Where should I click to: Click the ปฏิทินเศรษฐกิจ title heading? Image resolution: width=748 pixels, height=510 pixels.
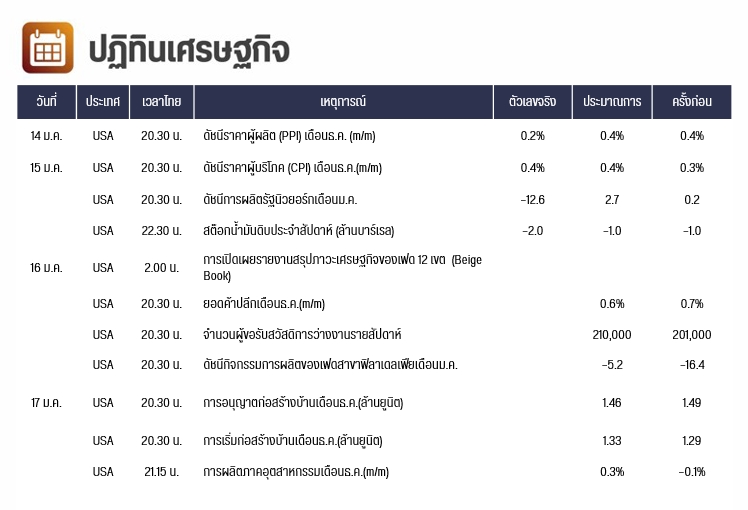tap(189, 50)
